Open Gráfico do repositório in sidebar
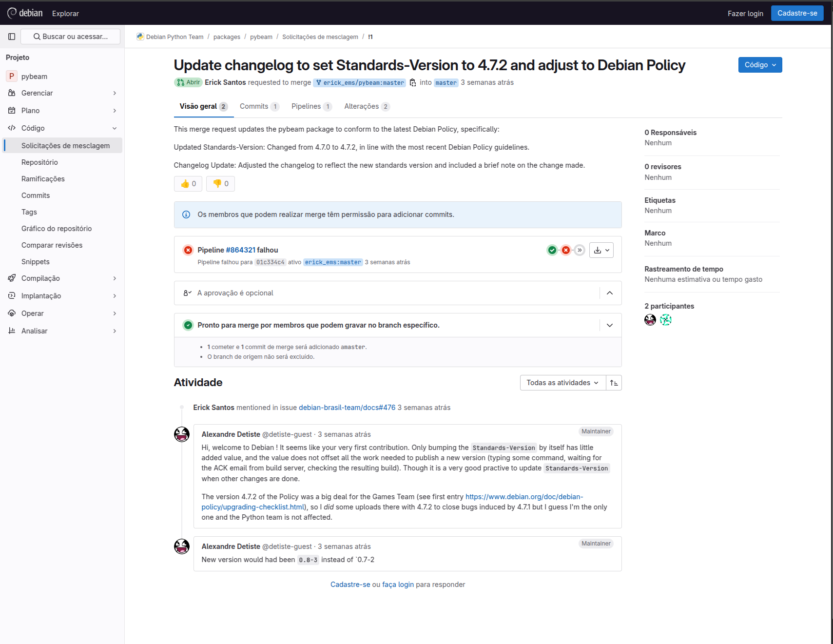The image size is (833, 644). [62, 229]
